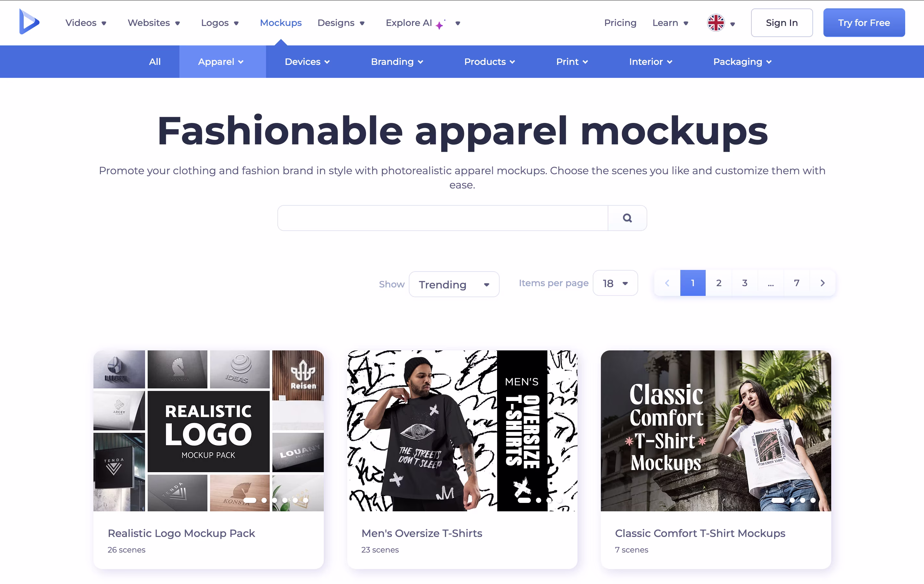924x584 pixels.
Task: Go to next page with right chevron
Action: pos(822,283)
